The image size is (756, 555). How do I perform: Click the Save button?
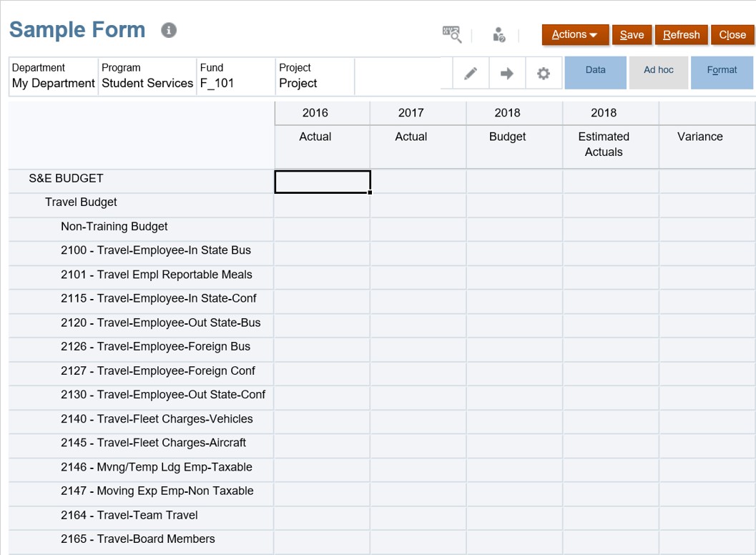632,35
